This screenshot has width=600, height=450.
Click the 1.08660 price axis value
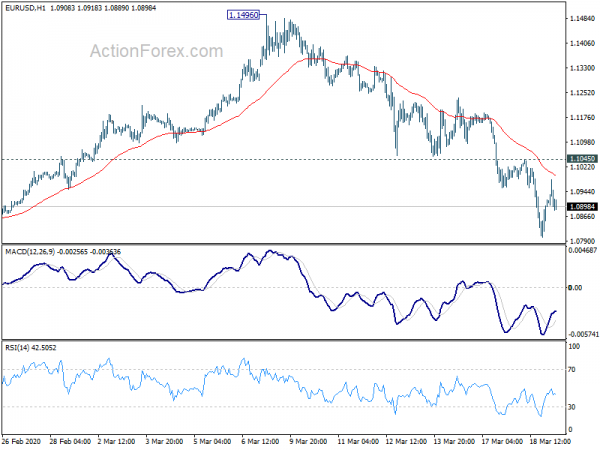click(582, 216)
